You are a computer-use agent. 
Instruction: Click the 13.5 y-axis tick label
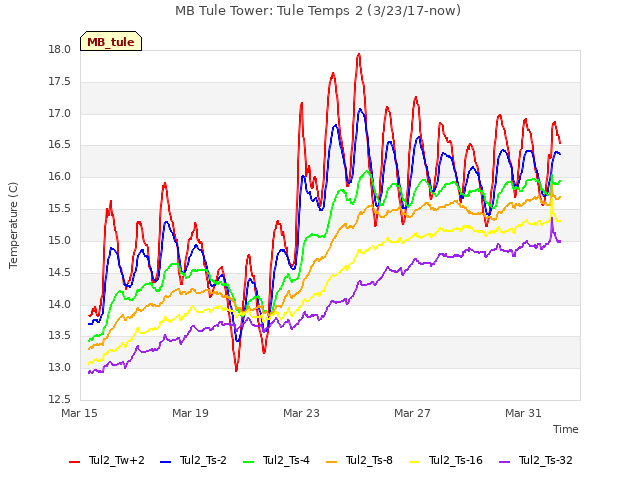point(60,336)
